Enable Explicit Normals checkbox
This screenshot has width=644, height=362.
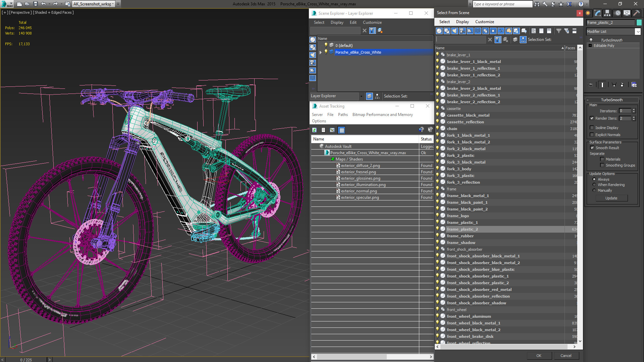click(592, 135)
